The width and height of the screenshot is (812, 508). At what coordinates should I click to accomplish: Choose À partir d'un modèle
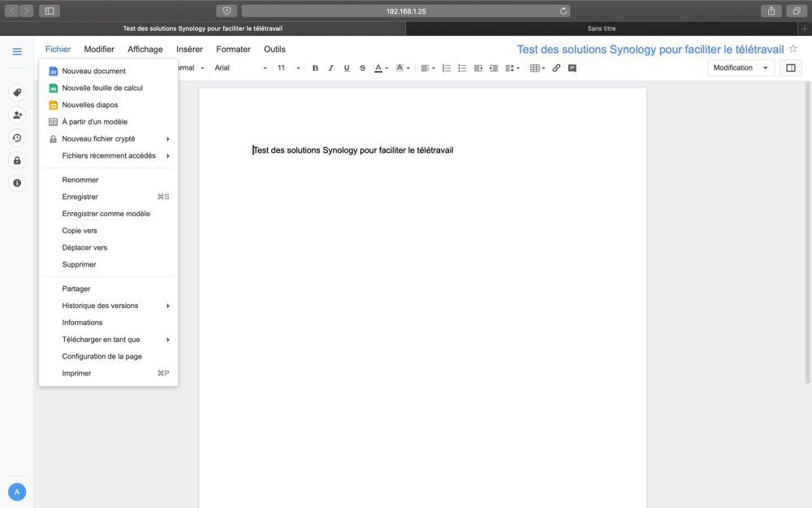pyautogui.click(x=108, y=122)
